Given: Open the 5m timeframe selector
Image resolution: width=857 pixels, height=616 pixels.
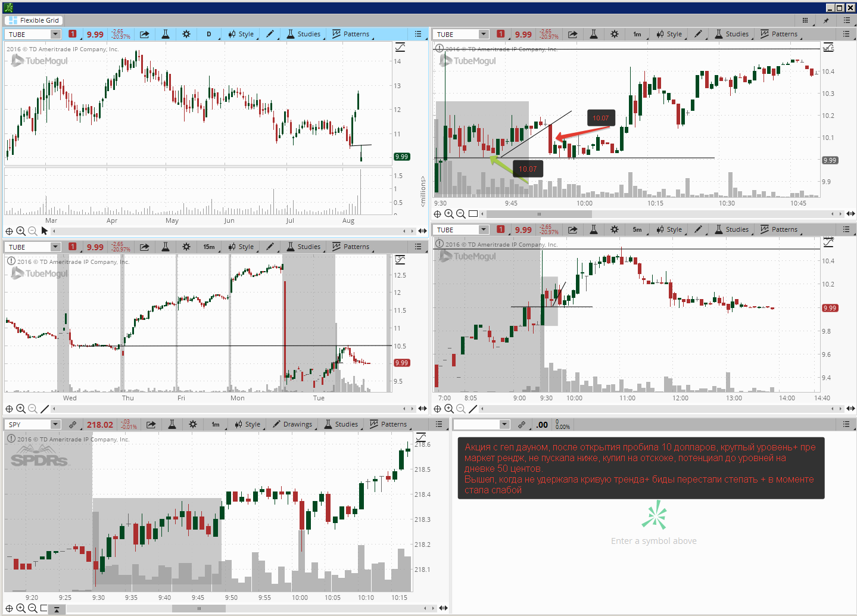Looking at the screenshot, I should coord(637,229).
